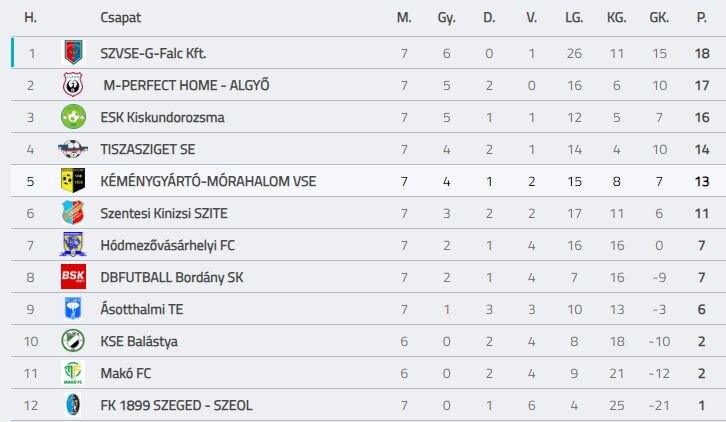The height and width of the screenshot is (422, 726).
Task: Click the GK. goal difference header
Action: pyautogui.click(x=659, y=18)
